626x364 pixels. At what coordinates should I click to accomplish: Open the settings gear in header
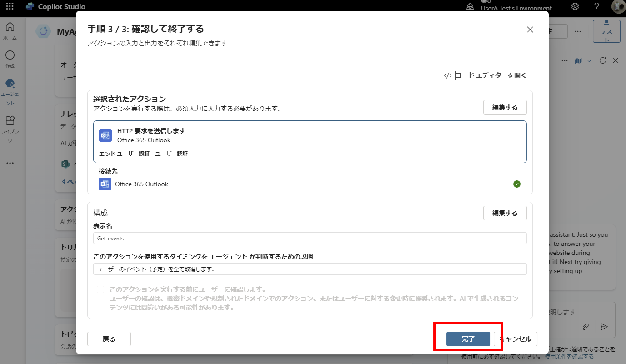[x=575, y=7]
